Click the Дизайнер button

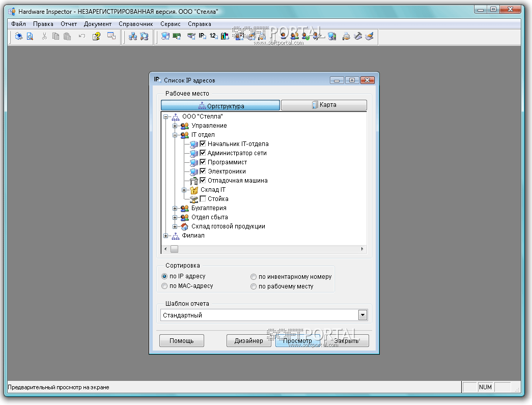(249, 340)
